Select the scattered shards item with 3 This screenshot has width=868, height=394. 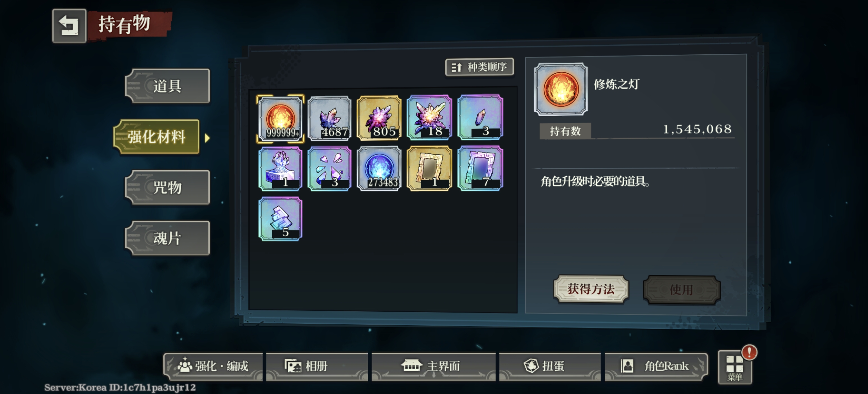point(330,168)
